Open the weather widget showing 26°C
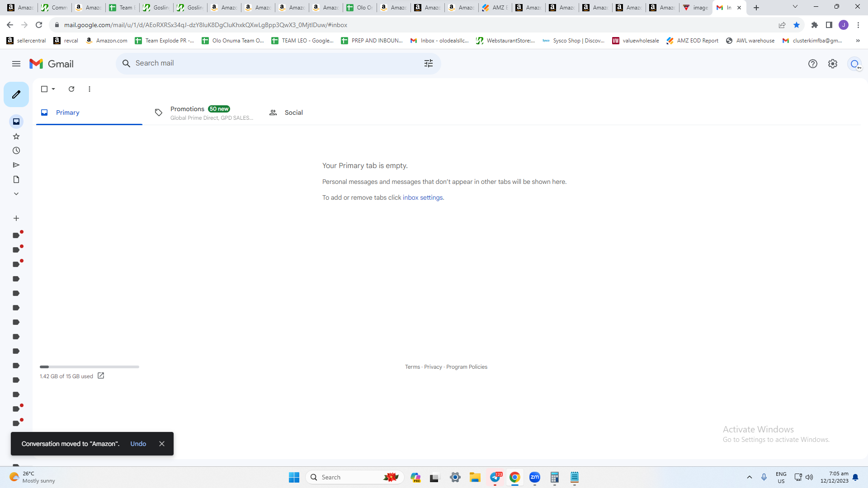Viewport: 868px width, 488px height. [33, 477]
